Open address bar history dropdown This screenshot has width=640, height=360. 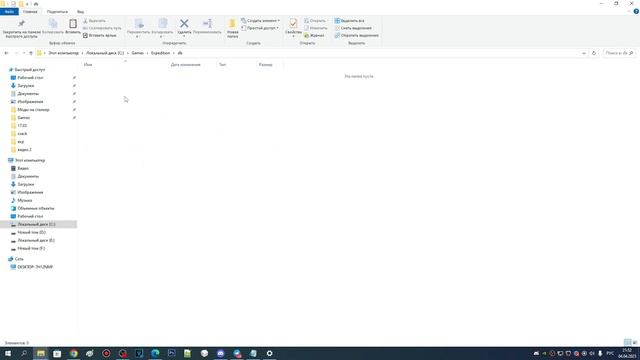coord(584,53)
